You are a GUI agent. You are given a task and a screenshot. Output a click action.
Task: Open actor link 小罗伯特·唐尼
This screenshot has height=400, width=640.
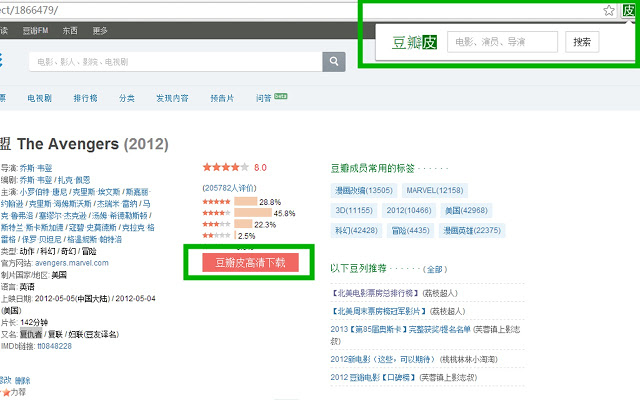pyautogui.click(x=43, y=192)
